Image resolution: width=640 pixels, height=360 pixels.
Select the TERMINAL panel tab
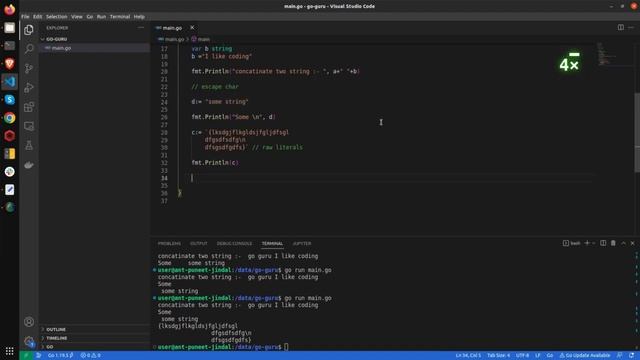click(272, 243)
